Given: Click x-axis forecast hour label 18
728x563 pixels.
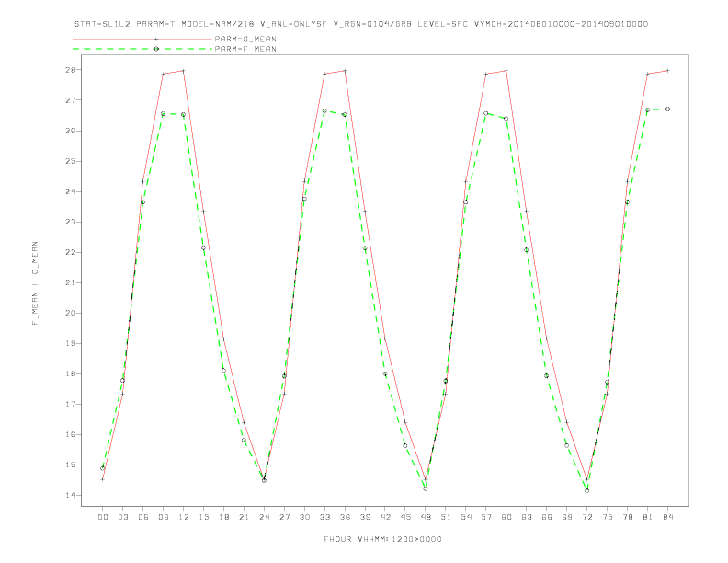Looking at the screenshot, I should (x=223, y=517).
